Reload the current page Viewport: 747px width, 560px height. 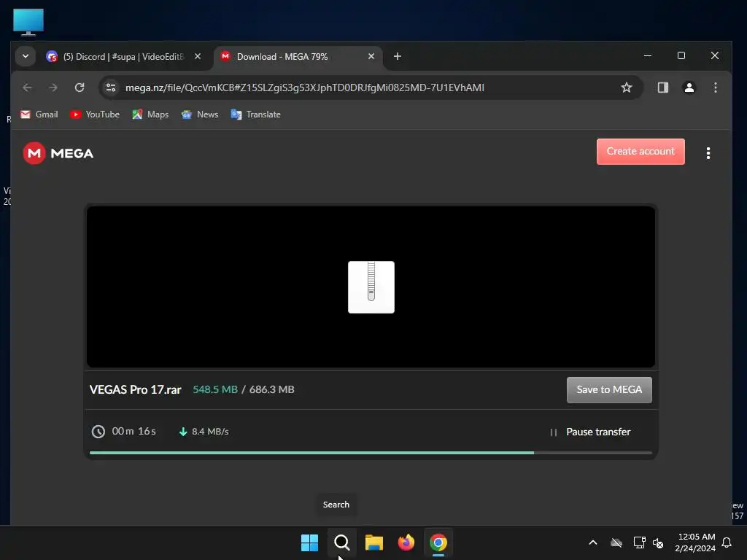pyautogui.click(x=80, y=87)
